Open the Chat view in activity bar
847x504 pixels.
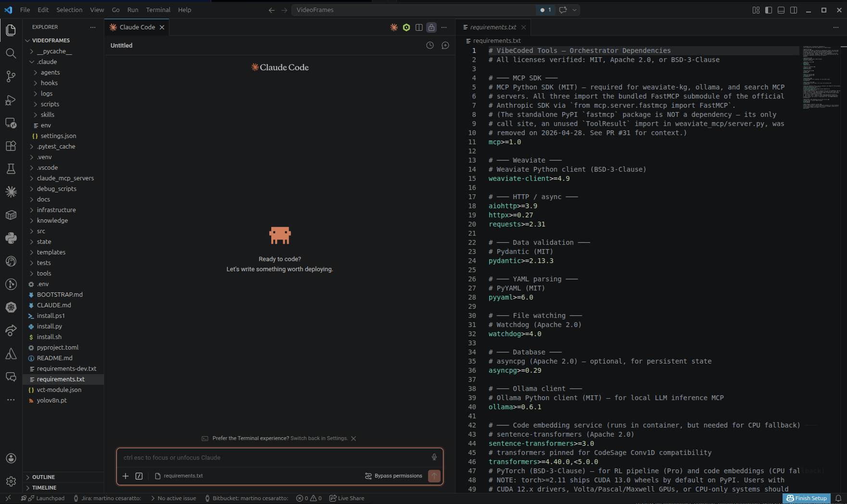click(11, 377)
